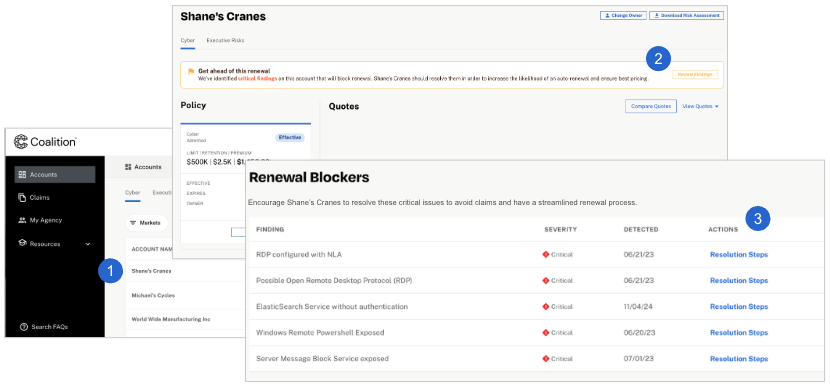This screenshot has height=386, width=830.
Task: Click the Markets filter icon
Action: [x=133, y=223]
